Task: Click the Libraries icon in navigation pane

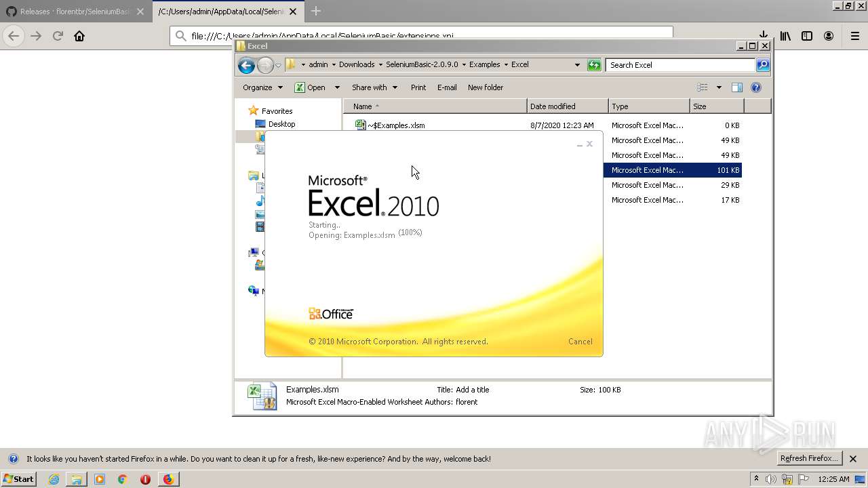Action: [x=254, y=176]
